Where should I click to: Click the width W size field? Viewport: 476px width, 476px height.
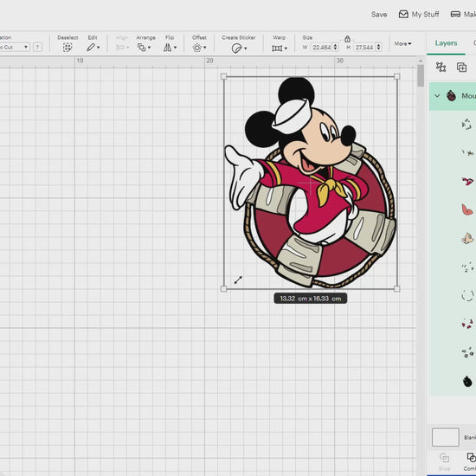322,48
